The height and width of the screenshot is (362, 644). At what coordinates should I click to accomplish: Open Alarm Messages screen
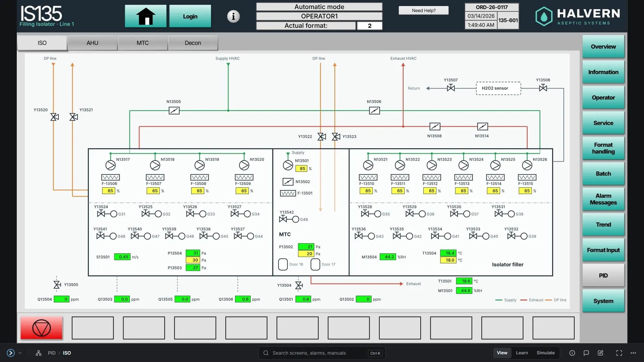click(x=603, y=199)
